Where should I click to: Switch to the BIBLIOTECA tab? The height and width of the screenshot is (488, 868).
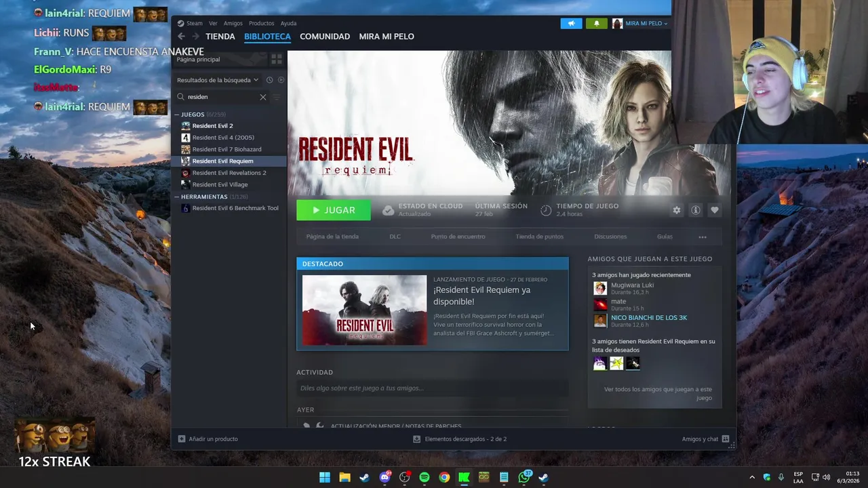267,37
